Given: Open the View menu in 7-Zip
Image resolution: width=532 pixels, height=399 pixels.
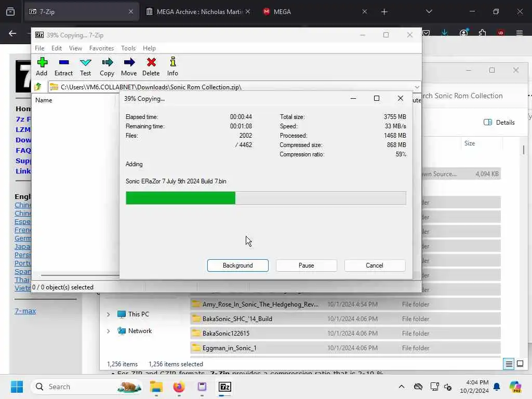Looking at the screenshot, I should tap(75, 48).
